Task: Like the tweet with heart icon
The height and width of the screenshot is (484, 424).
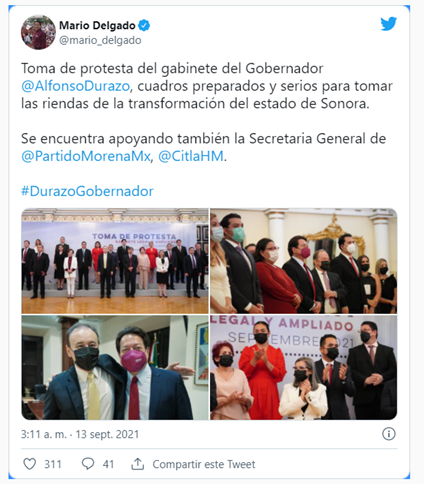Action: (x=29, y=464)
